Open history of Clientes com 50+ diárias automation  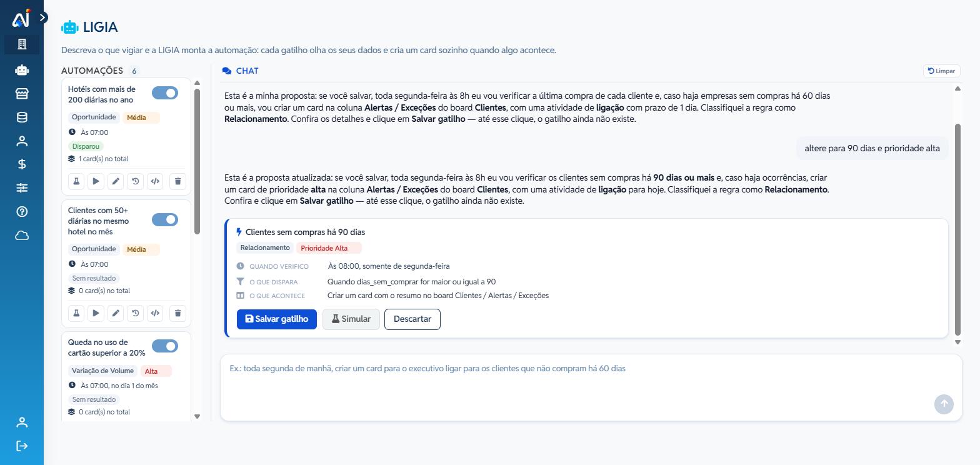[135, 313]
